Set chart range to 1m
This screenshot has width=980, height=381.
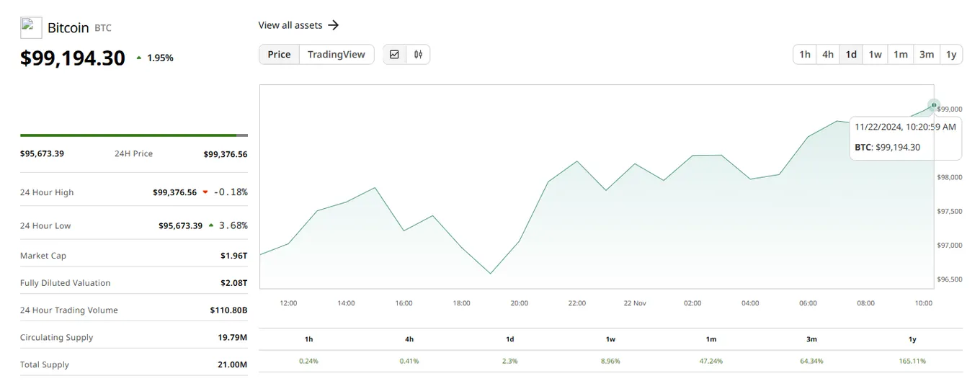(901, 54)
